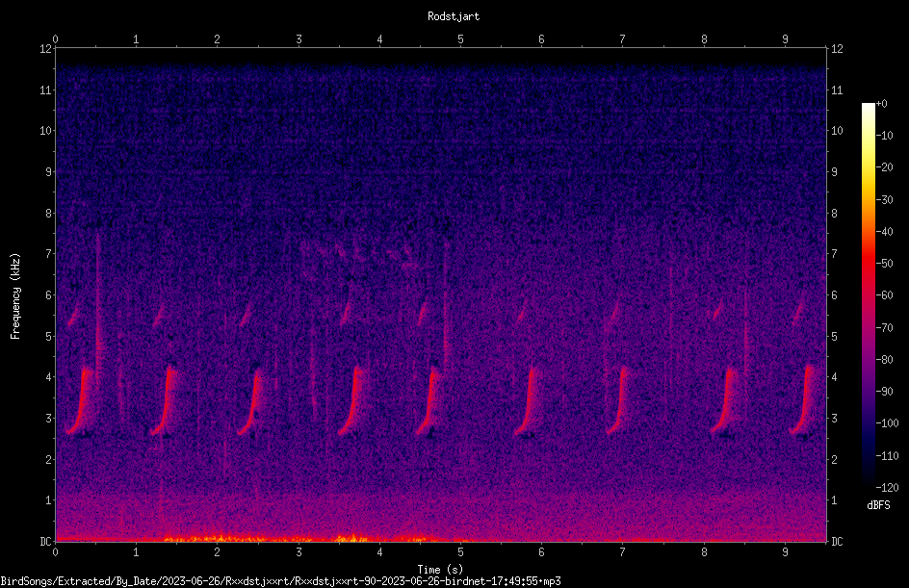Screen dimensions: 909x588
Task: Click the '-110' color scale label
Action: pyautogui.click(x=887, y=456)
